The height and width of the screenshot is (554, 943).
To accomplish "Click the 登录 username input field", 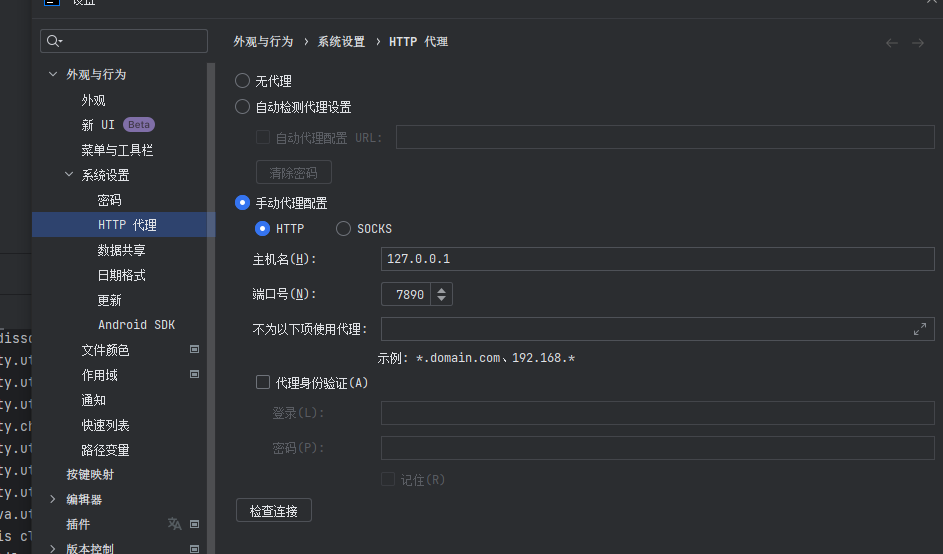I will point(657,413).
